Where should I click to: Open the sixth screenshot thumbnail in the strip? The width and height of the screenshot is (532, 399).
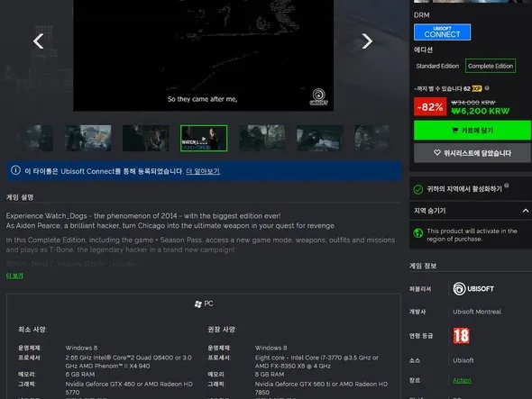[x=320, y=138]
